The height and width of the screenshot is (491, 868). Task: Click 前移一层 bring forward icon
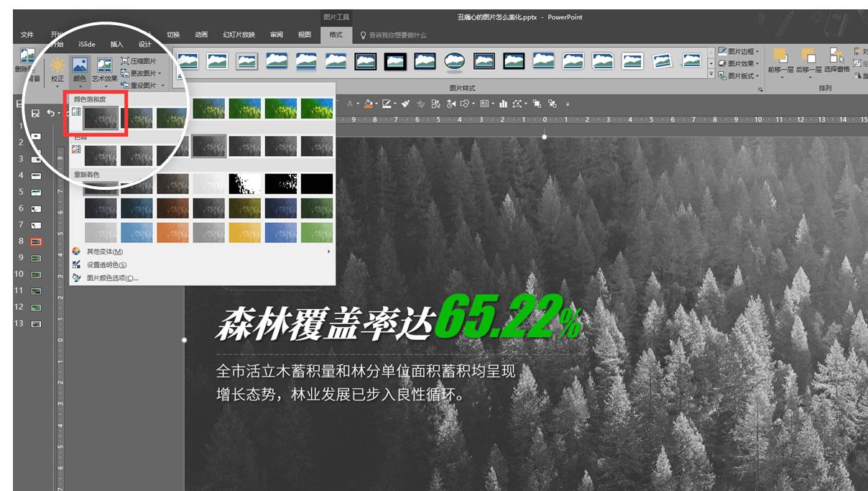coord(780,55)
